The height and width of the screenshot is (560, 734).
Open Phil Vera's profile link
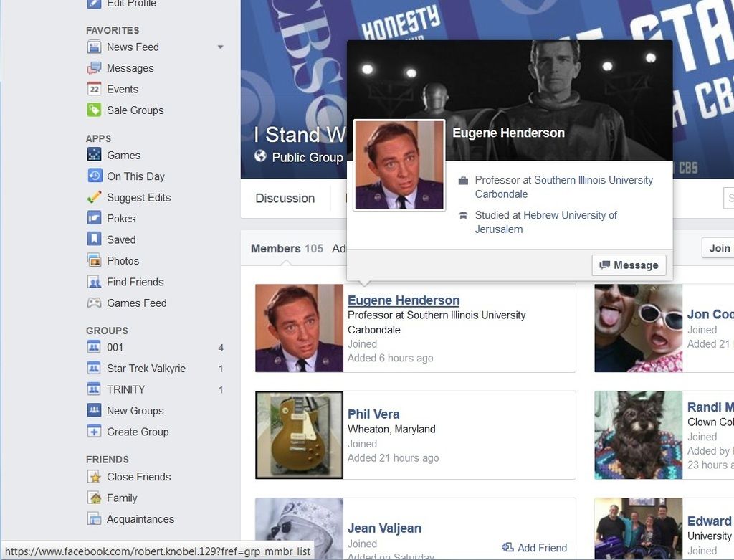click(x=373, y=414)
